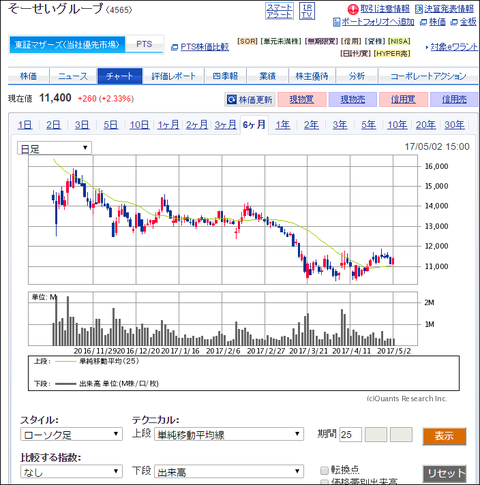Click the 現物買 buy button
The height and width of the screenshot is (485, 480).
coord(302,99)
